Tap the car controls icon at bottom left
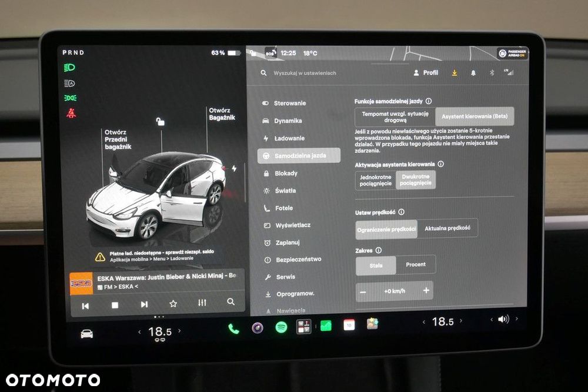The image size is (588, 392). point(86,333)
